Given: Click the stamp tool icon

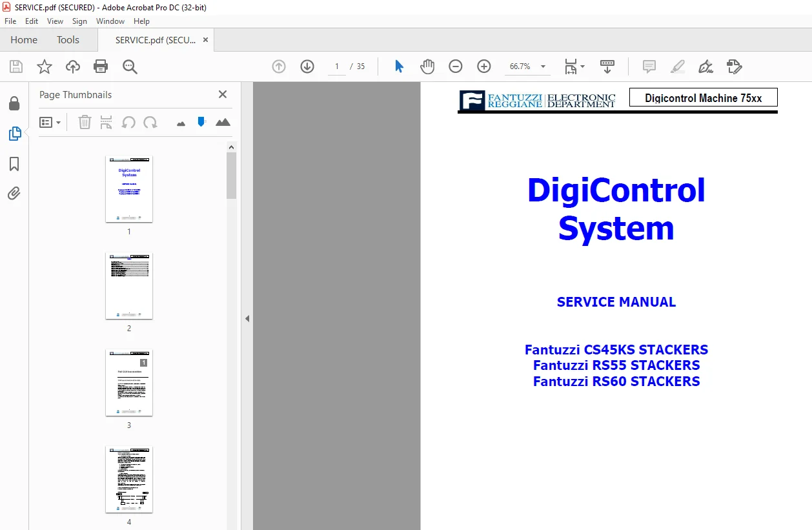Looking at the screenshot, I should click(735, 66).
